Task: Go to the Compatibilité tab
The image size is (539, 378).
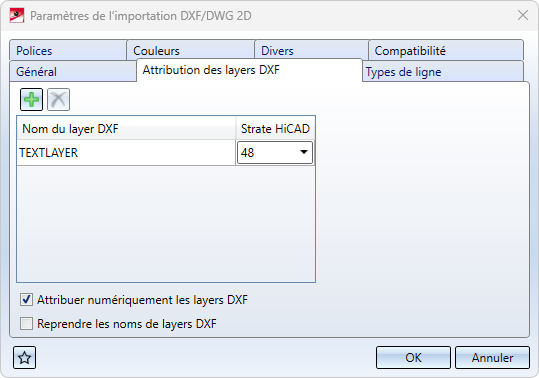Action: click(446, 51)
